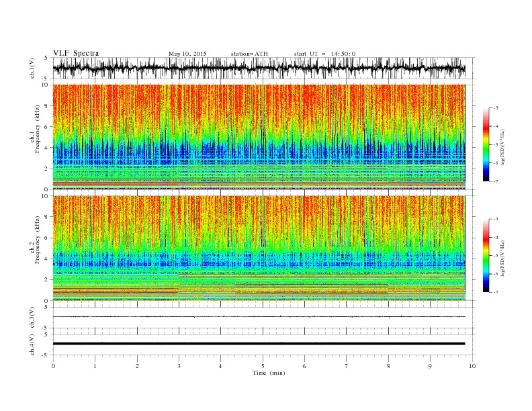Click the "1" minute tick on time axis
Screen dimensions: 532x411
click(x=95, y=366)
